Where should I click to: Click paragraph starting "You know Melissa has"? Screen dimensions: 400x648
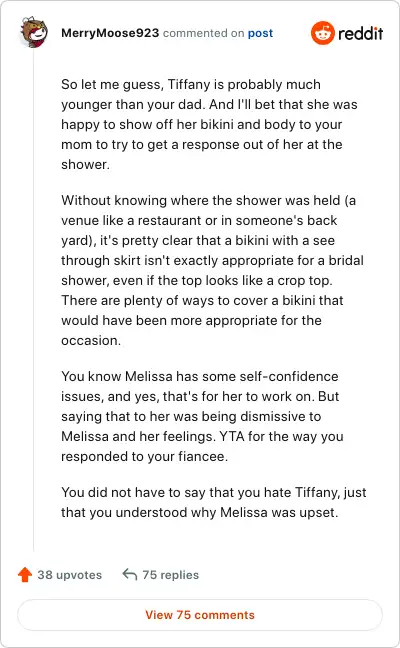(x=202, y=416)
